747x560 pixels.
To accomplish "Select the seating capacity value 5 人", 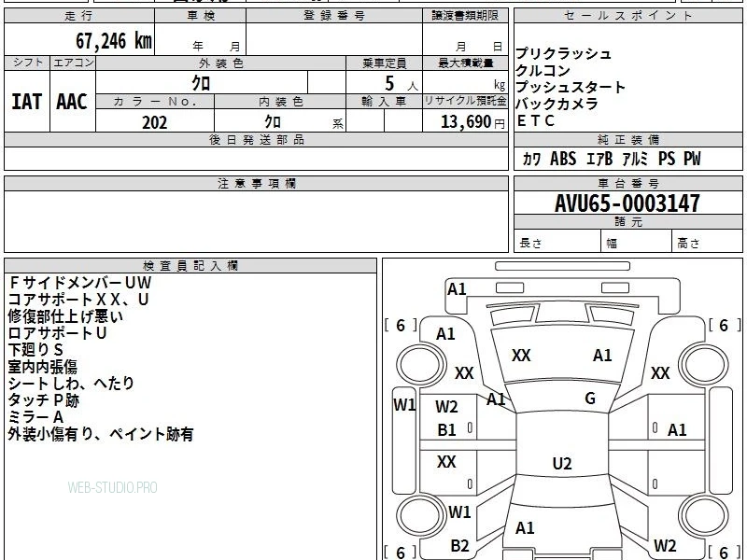I will 402,84.
